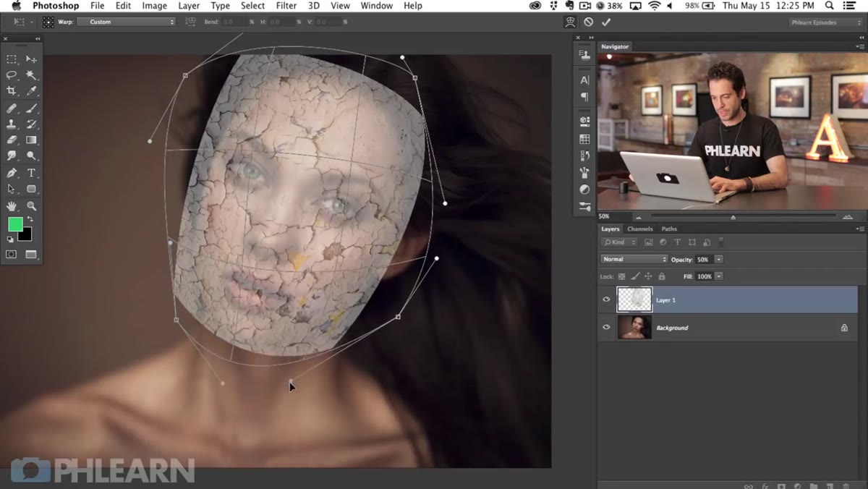Open the Apple menu
This screenshot has width=868, height=489.
(16, 6)
